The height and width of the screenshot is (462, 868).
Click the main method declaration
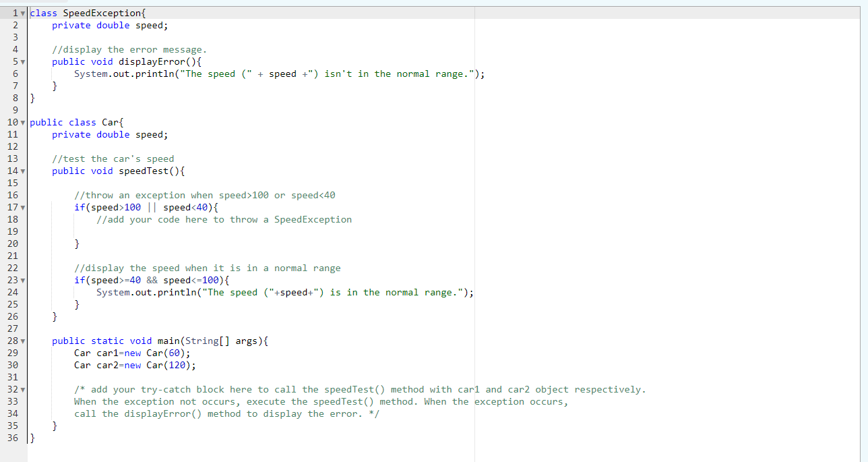[168, 341]
